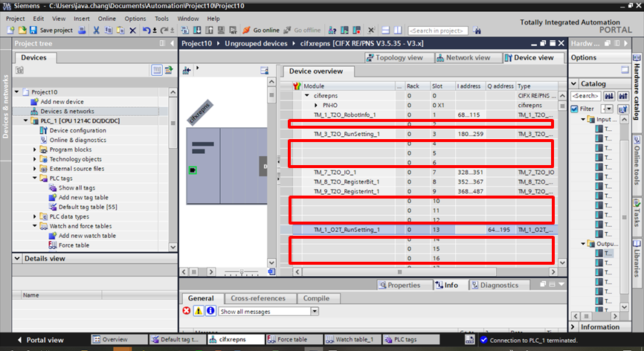Image resolution: width=644 pixels, height=351 pixels.
Task: Collapse the Watch and force tables folder
Action: click(x=35, y=226)
